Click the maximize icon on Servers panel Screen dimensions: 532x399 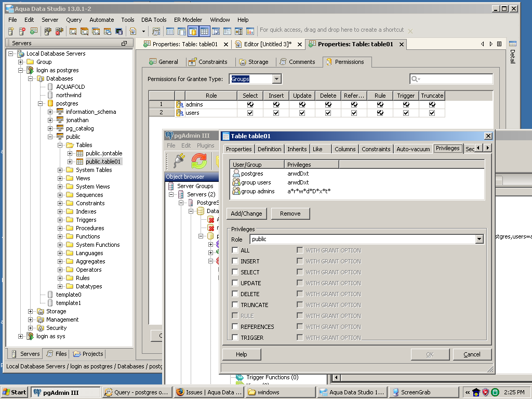(124, 44)
